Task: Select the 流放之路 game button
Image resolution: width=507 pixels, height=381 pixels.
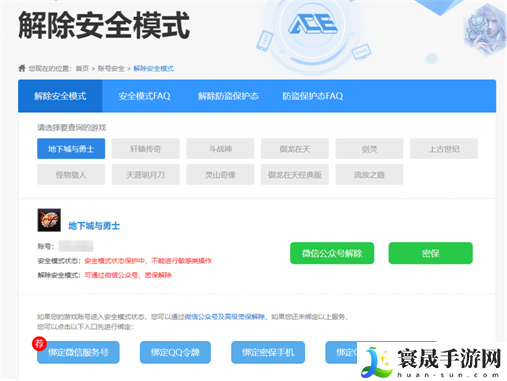Action: click(x=369, y=174)
